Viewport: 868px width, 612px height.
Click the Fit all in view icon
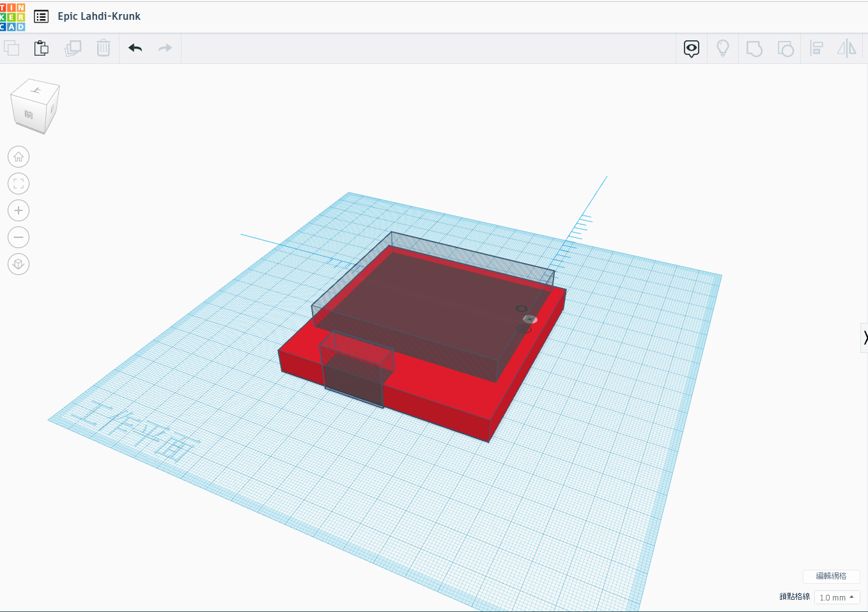19,184
